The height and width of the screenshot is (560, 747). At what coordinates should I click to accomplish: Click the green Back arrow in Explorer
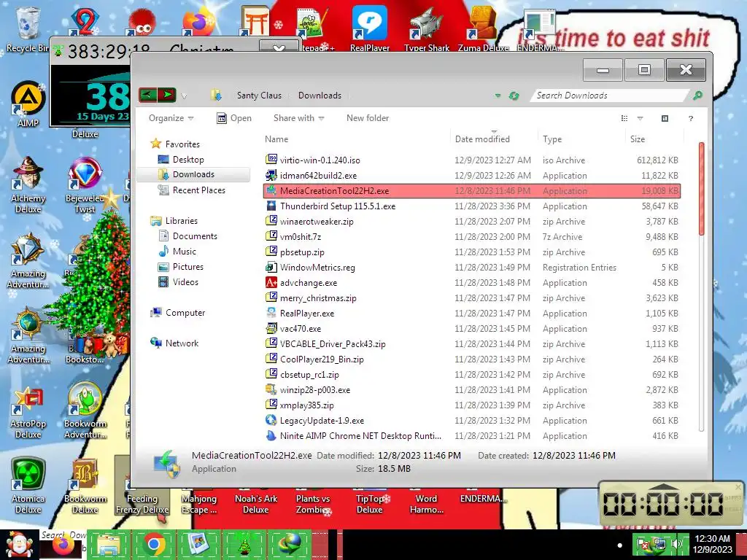pyautogui.click(x=147, y=96)
